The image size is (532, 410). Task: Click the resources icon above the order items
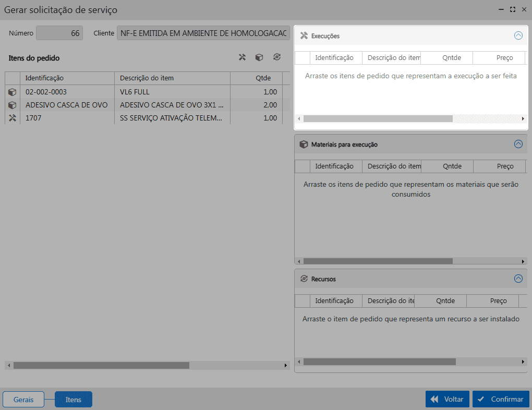point(277,57)
